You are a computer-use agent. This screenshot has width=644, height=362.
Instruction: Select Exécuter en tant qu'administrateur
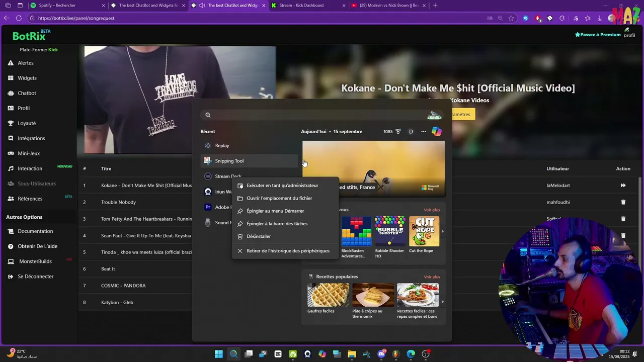(282, 186)
